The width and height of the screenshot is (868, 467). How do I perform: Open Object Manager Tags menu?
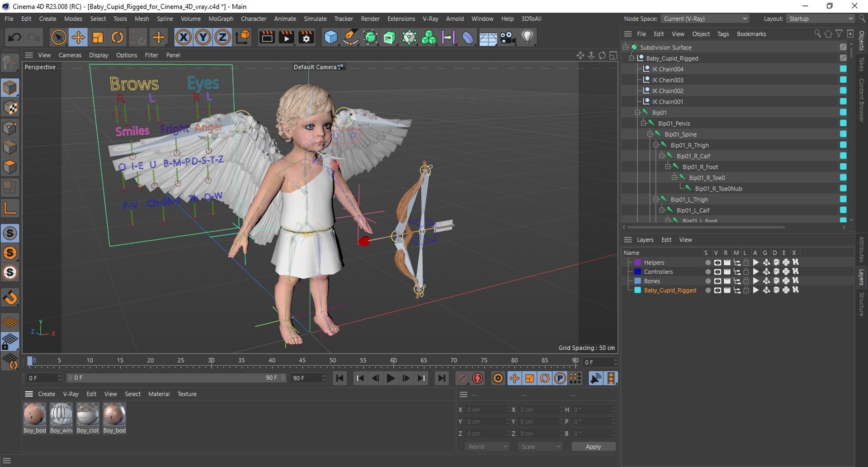[723, 34]
